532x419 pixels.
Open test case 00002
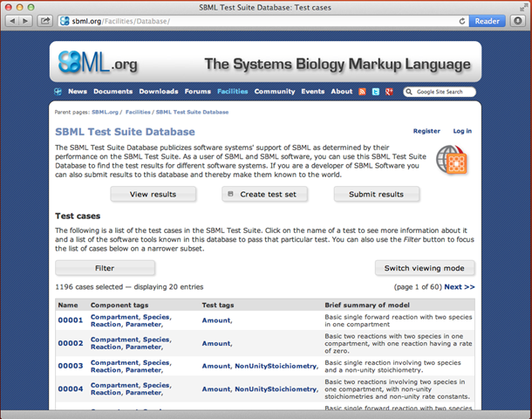point(71,343)
